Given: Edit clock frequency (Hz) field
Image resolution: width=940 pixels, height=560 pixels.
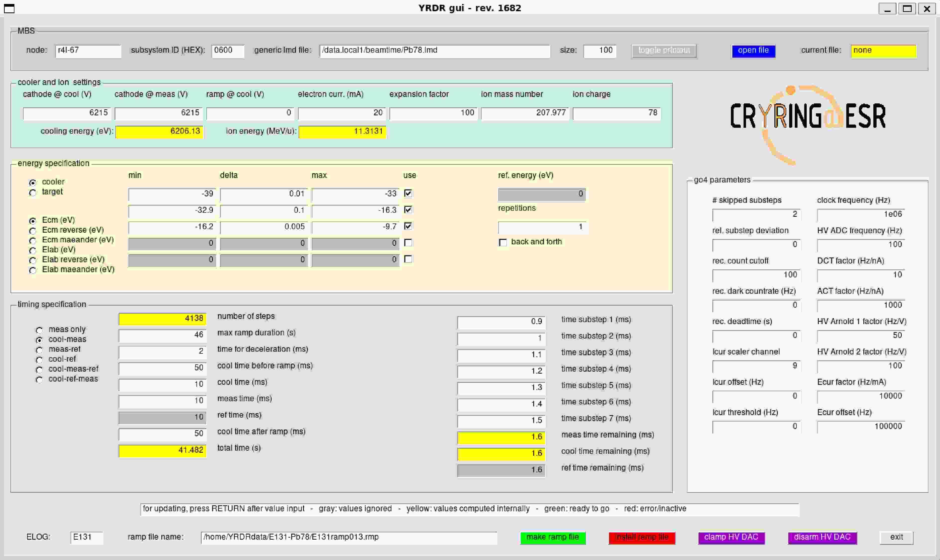Looking at the screenshot, I should 861,215.
